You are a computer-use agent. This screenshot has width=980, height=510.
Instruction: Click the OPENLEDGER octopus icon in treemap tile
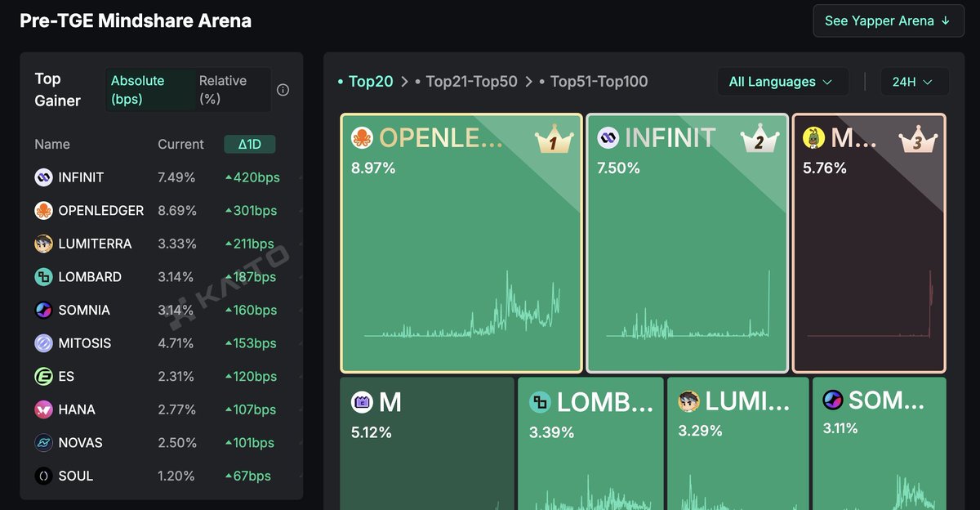[362, 138]
